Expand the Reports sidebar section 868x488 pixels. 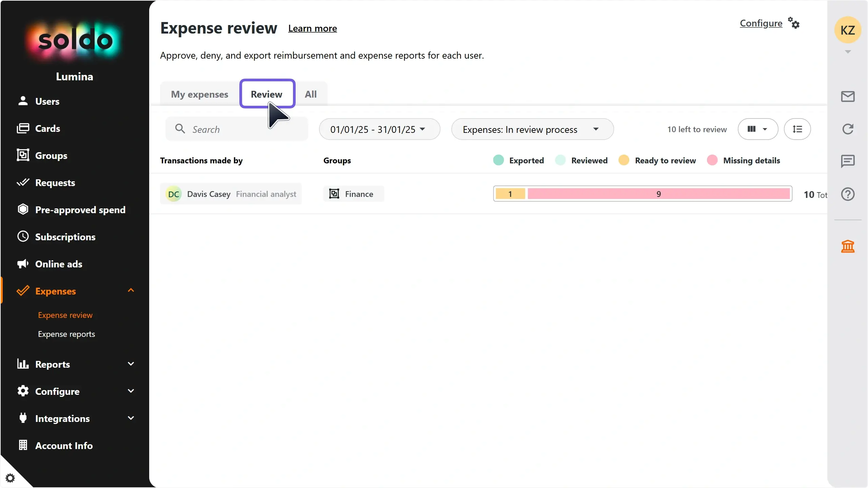[131, 364]
